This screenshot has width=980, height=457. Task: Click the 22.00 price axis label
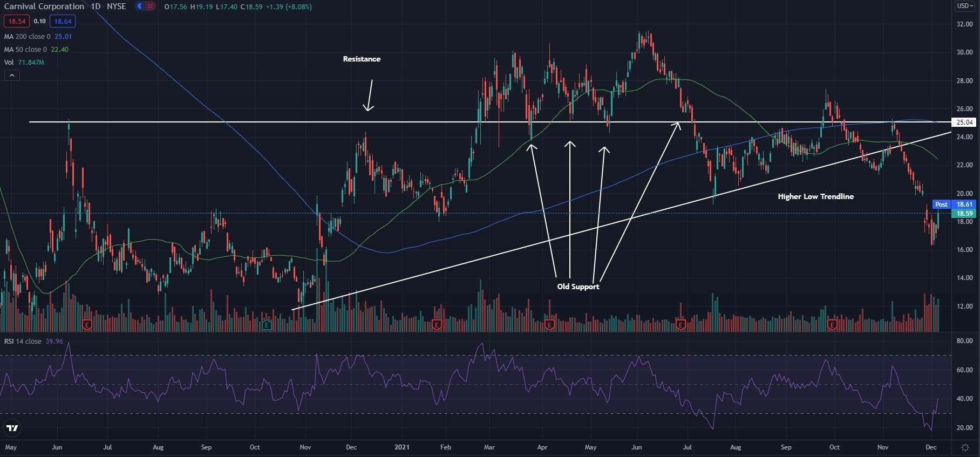pyautogui.click(x=964, y=165)
